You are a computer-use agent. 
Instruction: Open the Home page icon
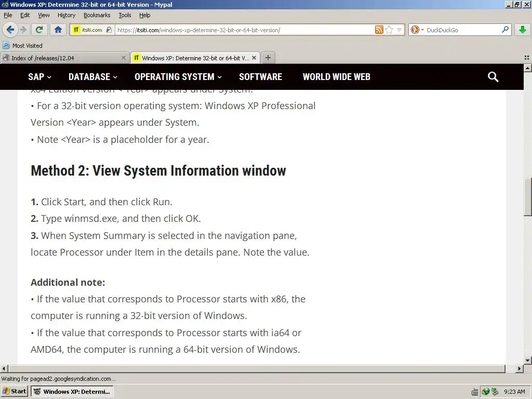coord(58,30)
